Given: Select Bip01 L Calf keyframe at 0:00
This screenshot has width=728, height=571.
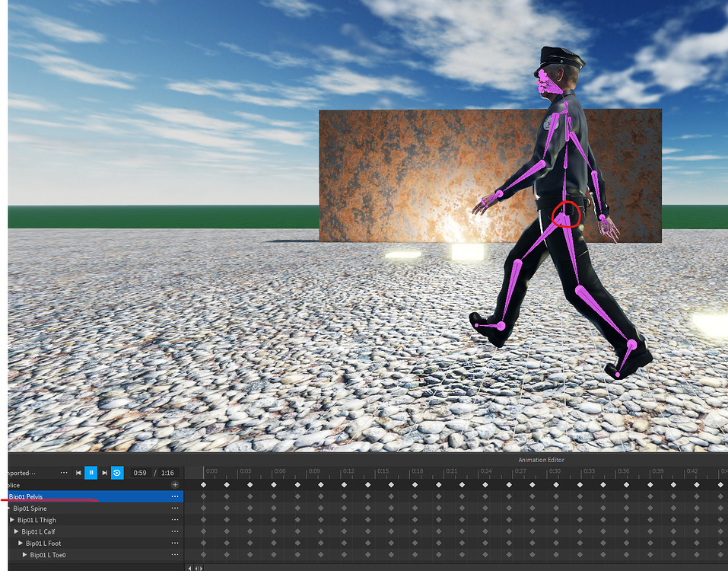Looking at the screenshot, I should [x=203, y=531].
